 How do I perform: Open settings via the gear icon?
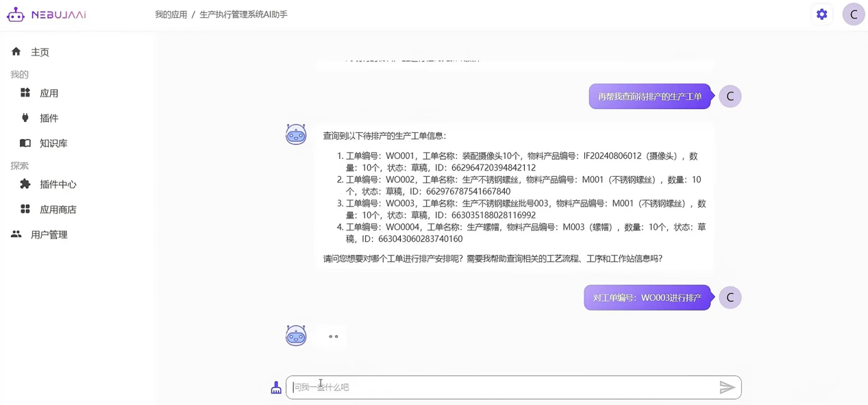[821, 14]
